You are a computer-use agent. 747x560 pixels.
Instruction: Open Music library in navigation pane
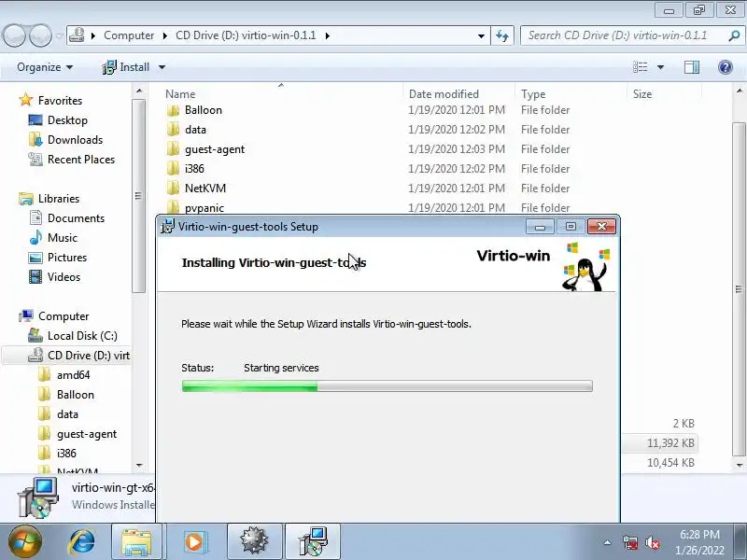point(62,238)
